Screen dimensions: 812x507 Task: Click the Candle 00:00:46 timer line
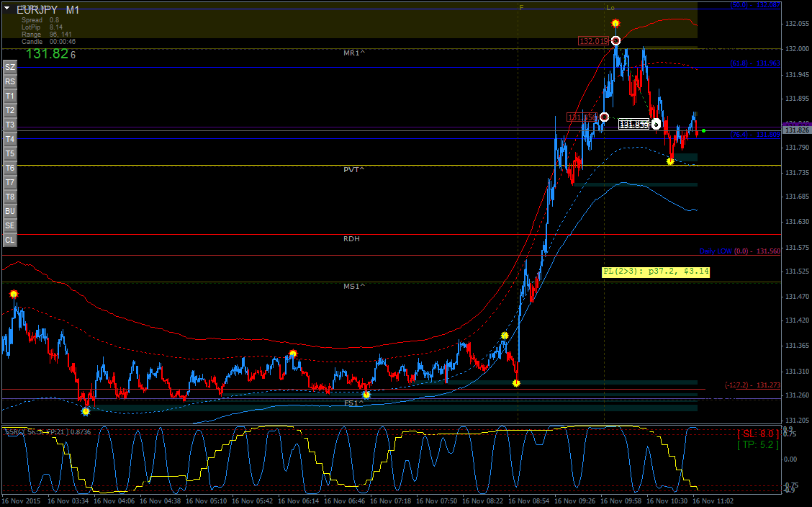coord(49,42)
